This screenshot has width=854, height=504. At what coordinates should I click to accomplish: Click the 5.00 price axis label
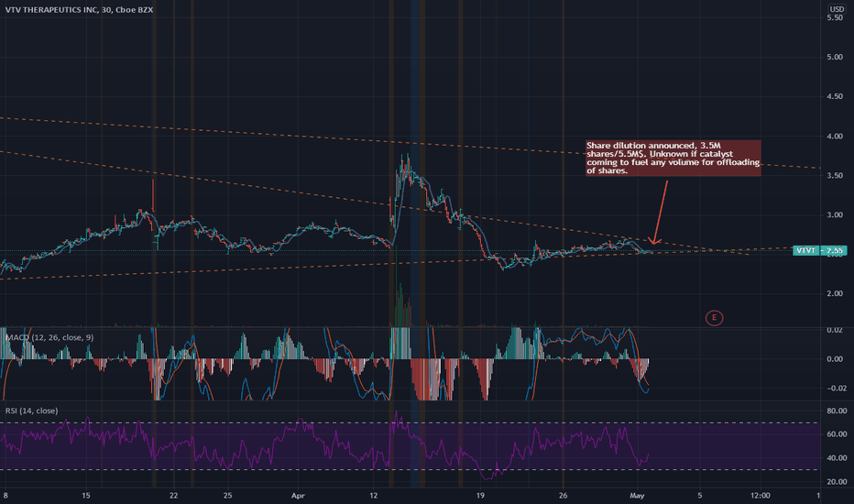click(835, 57)
